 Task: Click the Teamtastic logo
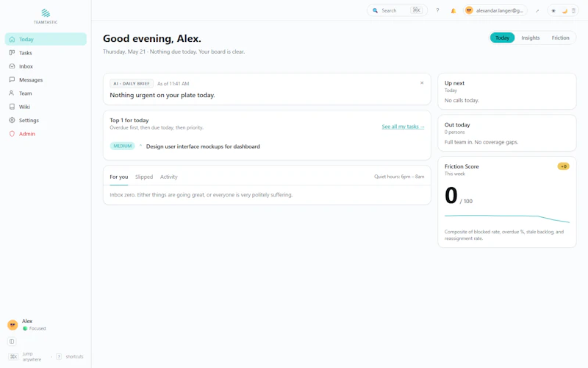pyautogui.click(x=46, y=16)
